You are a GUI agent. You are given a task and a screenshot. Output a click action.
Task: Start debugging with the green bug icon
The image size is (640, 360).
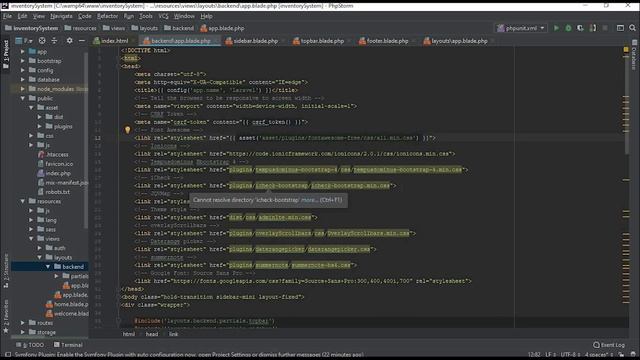click(568, 28)
